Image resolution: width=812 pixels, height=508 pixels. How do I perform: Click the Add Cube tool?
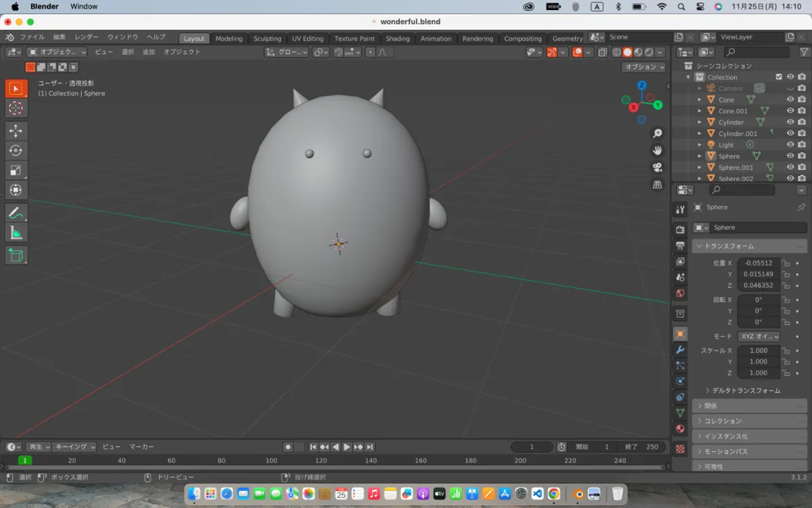pos(16,256)
